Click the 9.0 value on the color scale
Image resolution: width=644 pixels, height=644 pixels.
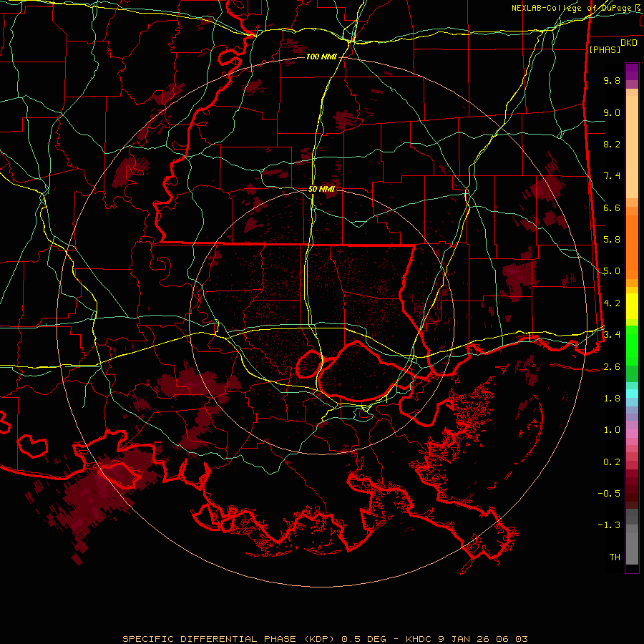pos(612,112)
